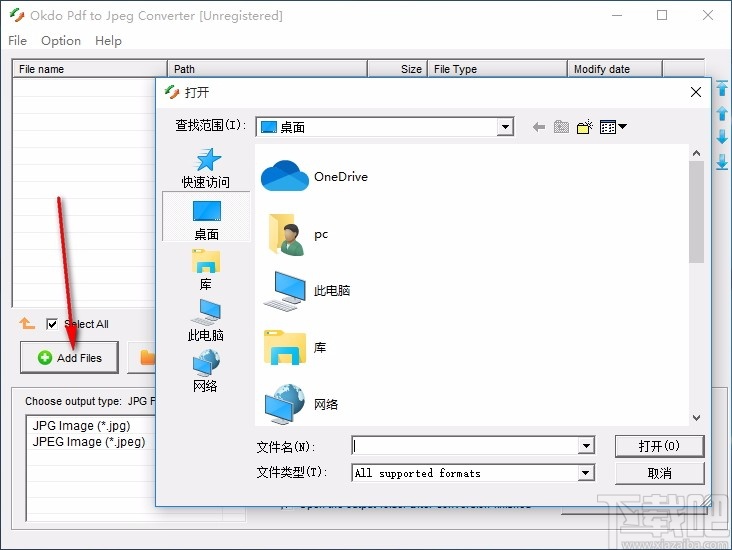Viewport: 732px width, 550px height.
Task: Sort by Path column header
Action: pos(267,69)
